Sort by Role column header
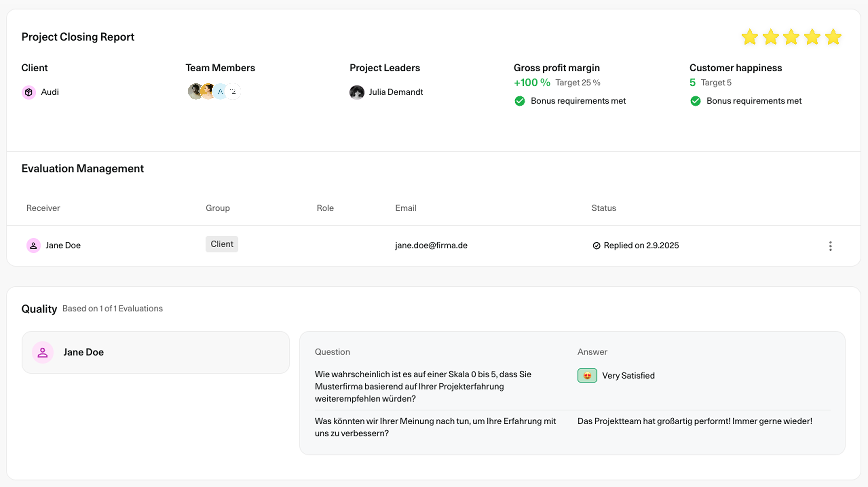868x487 pixels. [325, 208]
